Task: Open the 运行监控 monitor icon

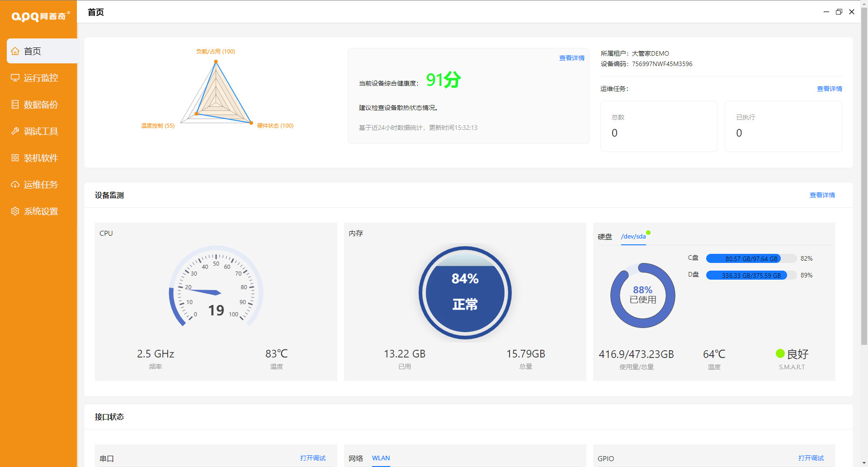Action: 15,78
